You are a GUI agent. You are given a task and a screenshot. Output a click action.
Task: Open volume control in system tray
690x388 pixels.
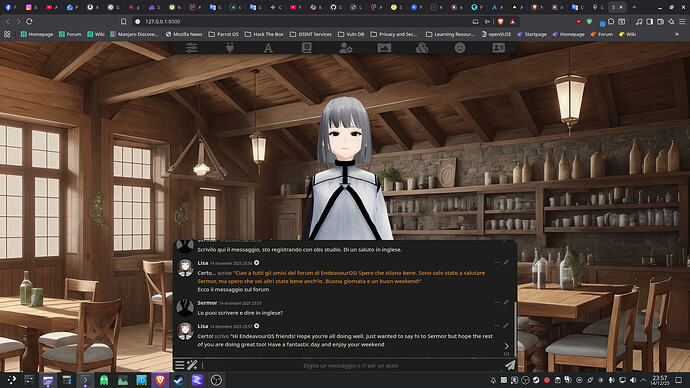click(633, 380)
